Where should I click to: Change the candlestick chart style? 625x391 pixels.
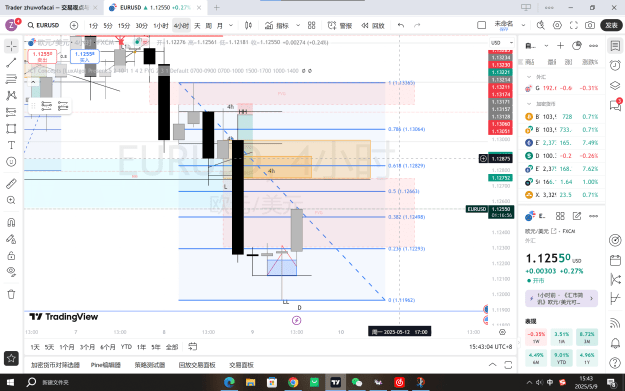tap(248, 26)
